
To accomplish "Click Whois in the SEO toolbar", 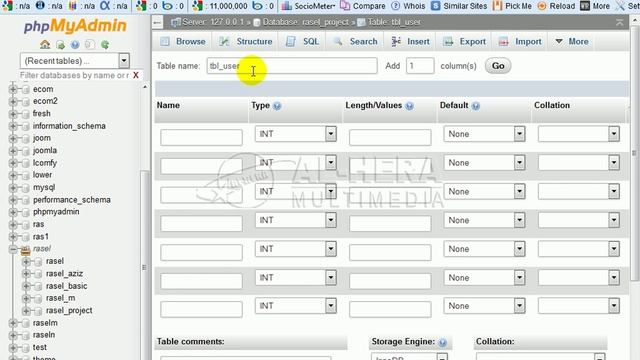I will (x=408, y=6).
